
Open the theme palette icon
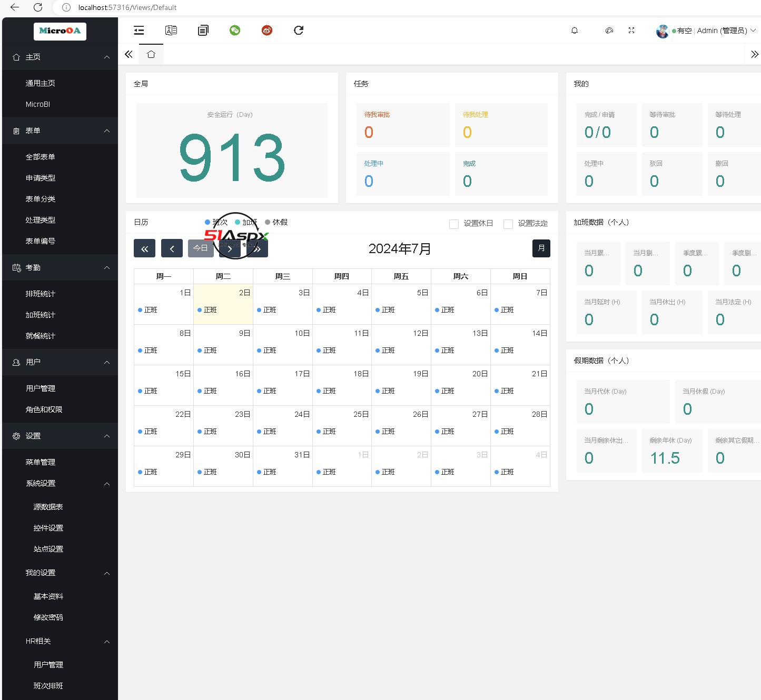[609, 31]
